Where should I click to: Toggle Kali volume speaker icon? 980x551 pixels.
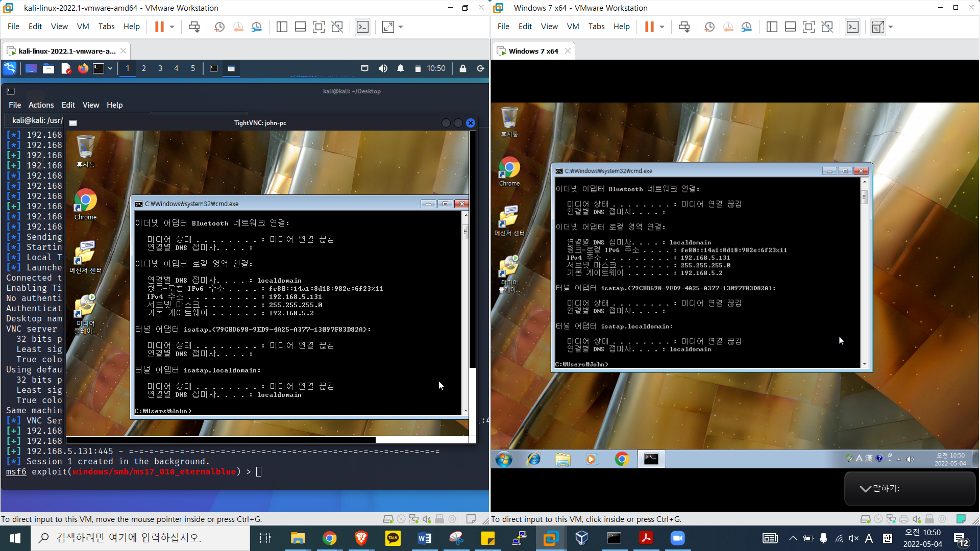tap(383, 68)
